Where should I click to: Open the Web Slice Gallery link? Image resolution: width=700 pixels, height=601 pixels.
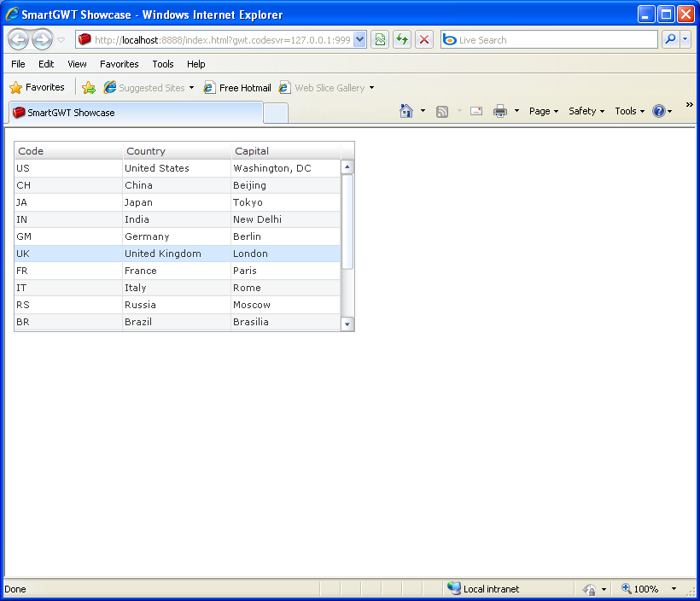(322, 88)
